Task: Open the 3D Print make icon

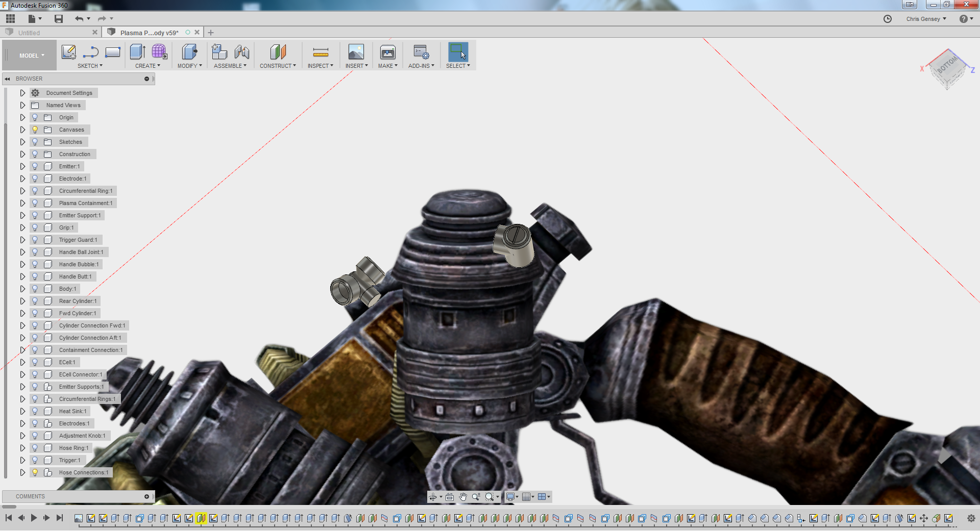Action: tap(387, 52)
